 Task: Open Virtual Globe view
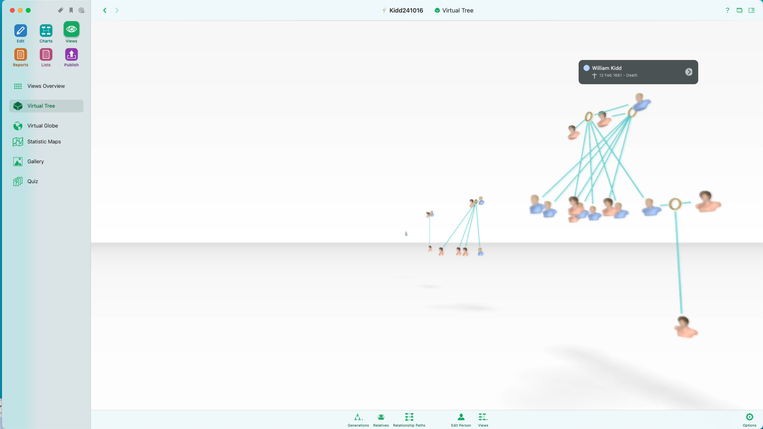46,125
